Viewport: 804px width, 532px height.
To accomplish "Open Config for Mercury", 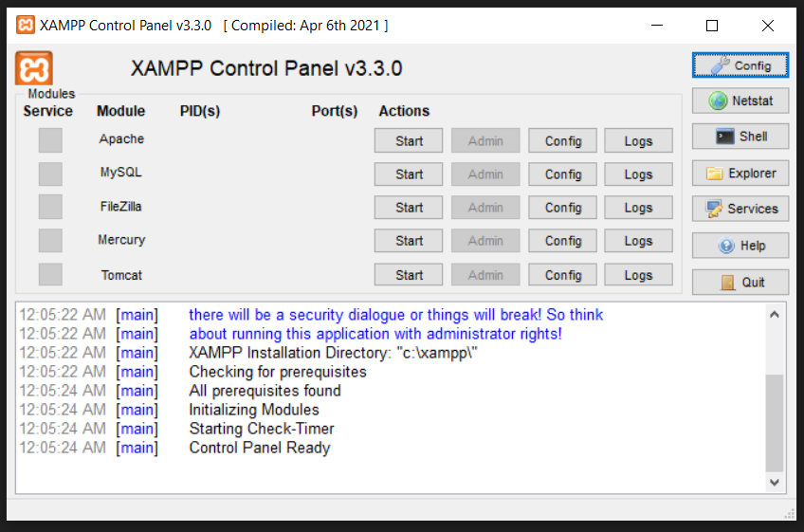I will [x=563, y=240].
